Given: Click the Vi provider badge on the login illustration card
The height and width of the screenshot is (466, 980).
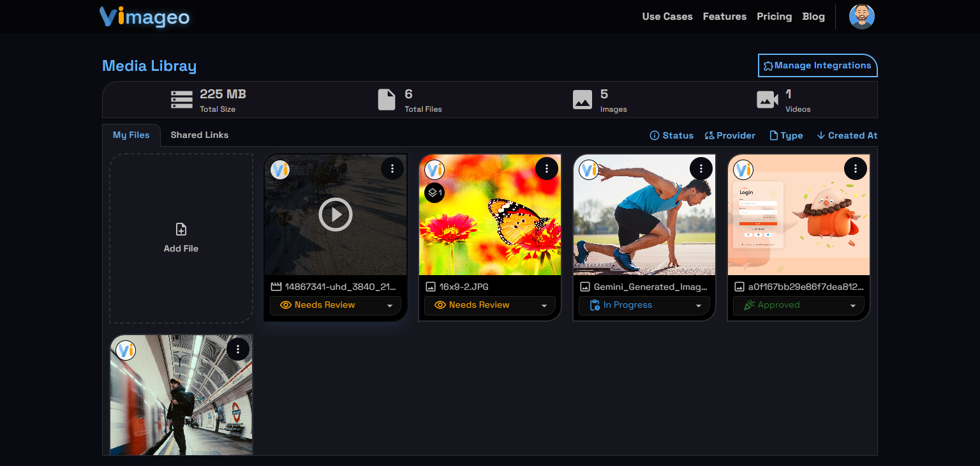Looking at the screenshot, I should [743, 170].
